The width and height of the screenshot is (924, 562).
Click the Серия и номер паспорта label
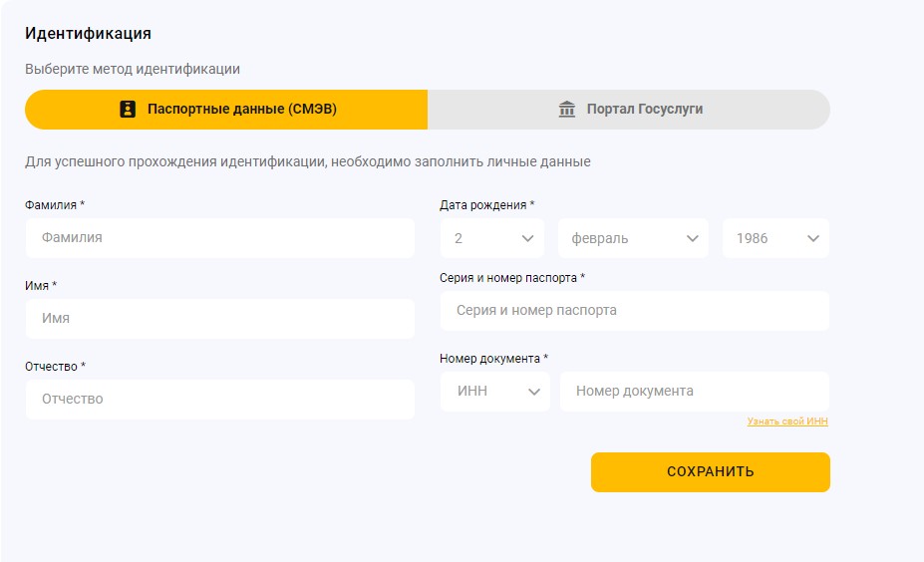[x=512, y=277]
